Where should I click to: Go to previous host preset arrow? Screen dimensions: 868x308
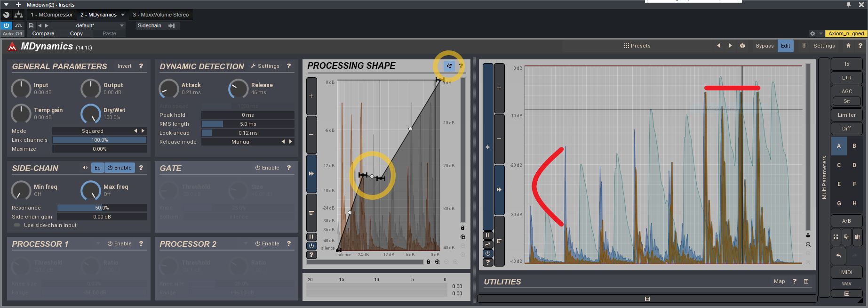pos(40,25)
